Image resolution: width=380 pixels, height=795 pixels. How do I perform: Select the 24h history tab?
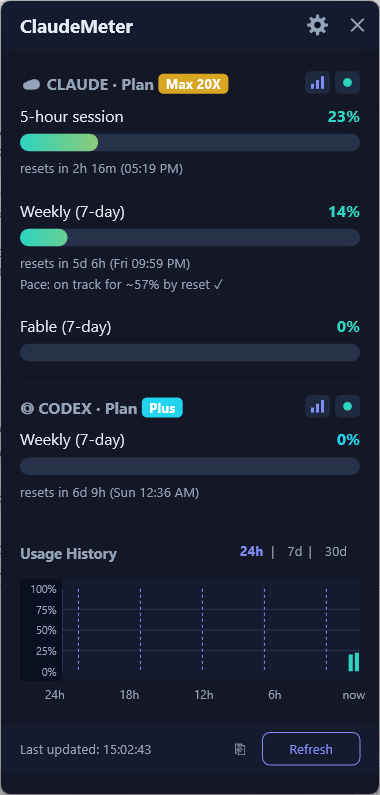pyautogui.click(x=252, y=552)
